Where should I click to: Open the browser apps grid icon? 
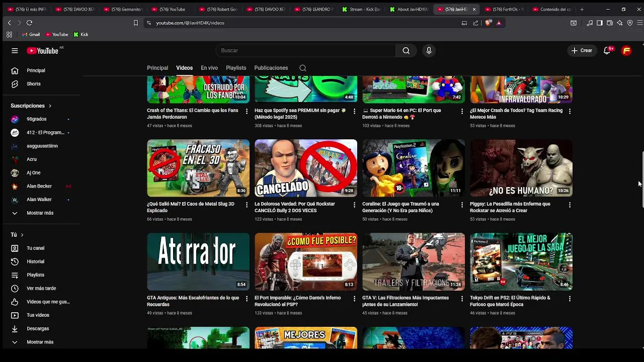point(9,35)
